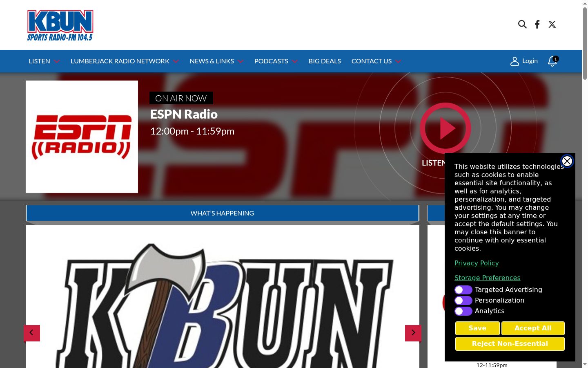
Task: Click the What's Happening section header
Action: (223, 213)
